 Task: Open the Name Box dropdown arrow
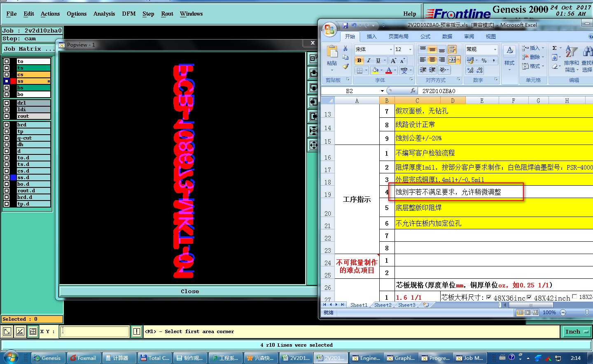[382, 91]
